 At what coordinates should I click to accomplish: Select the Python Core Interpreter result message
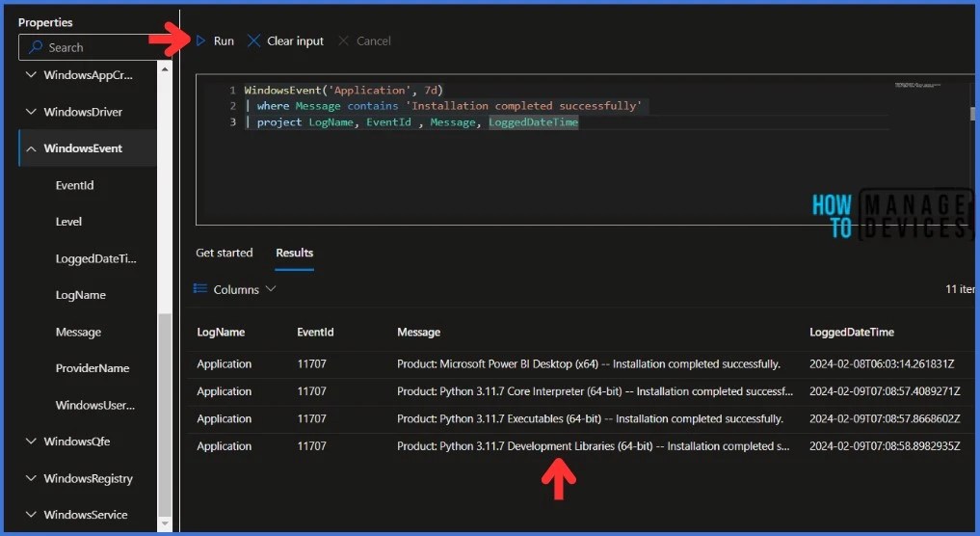pyautogui.click(x=595, y=391)
